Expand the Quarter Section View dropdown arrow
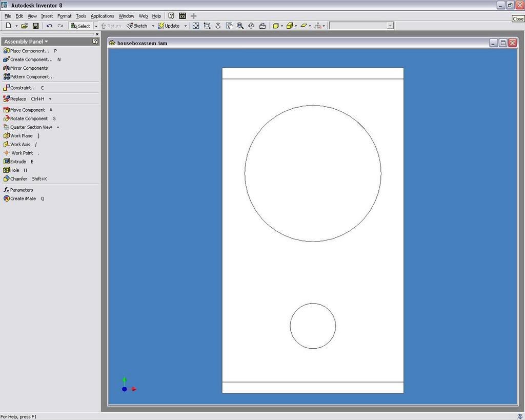Viewport: 525px width, 420px height. pyautogui.click(x=58, y=127)
